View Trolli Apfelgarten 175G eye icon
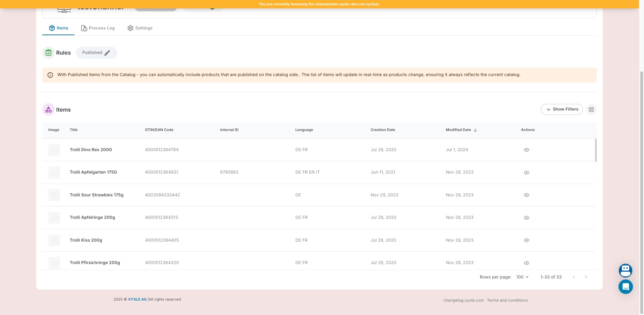Image resolution: width=644 pixels, height=315 pixels. click(526, 173)
